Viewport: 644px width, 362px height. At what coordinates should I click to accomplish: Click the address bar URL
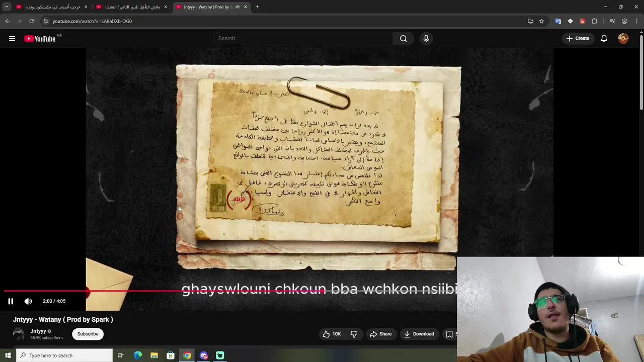coord(92,21)
